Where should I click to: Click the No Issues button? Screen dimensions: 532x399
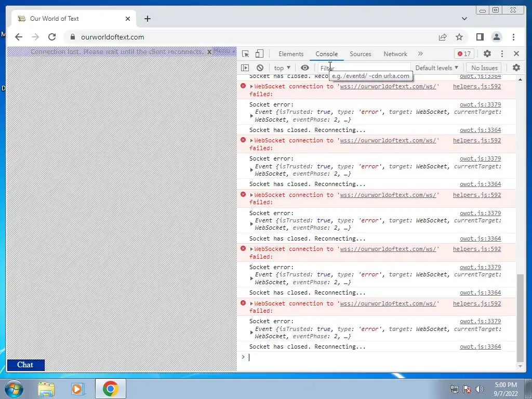coord(484,68)
